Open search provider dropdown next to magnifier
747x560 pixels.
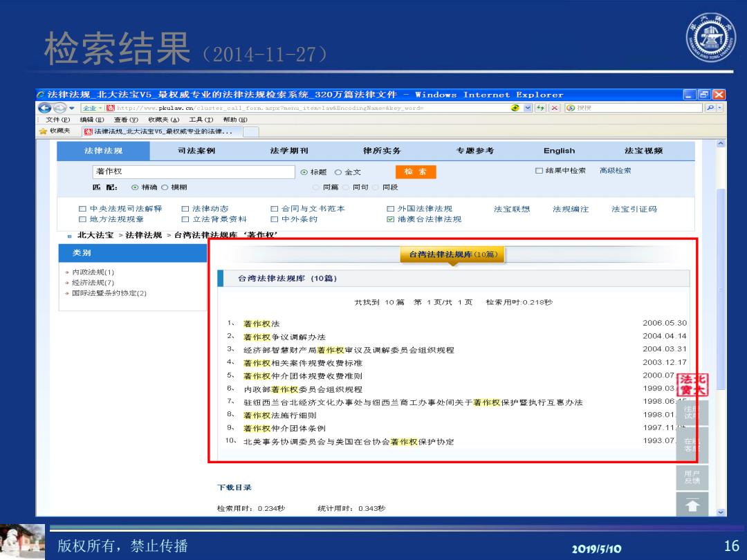tap(720, 108)
